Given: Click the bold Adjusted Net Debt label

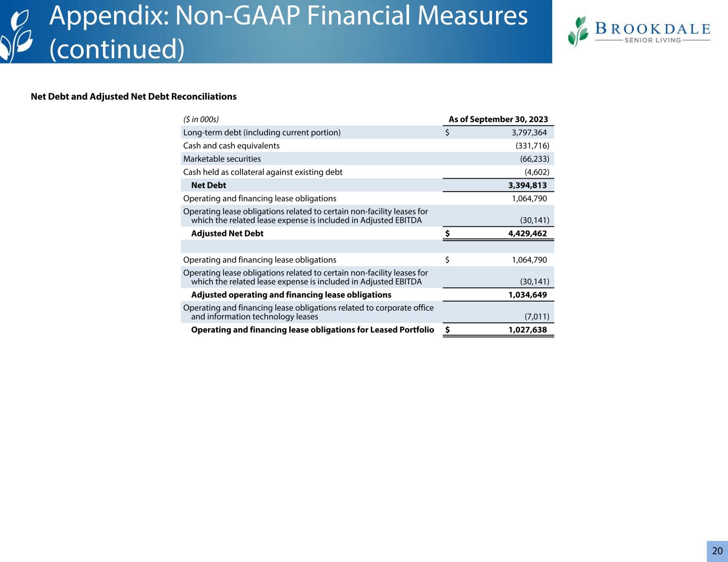Looking at the screenshot, I should click(x=227, y=233).
